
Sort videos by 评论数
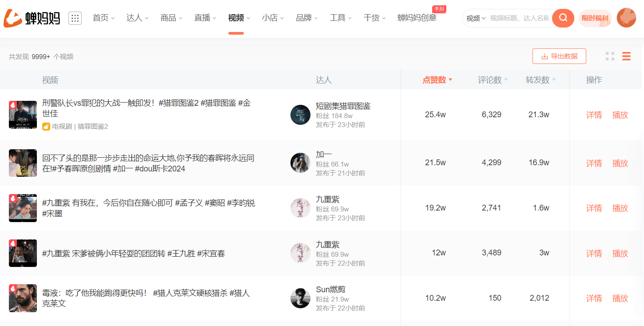coord(492,80)
